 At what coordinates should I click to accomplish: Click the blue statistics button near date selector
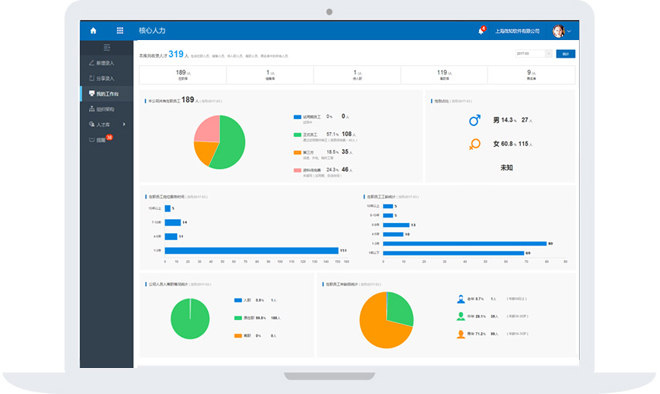[x=565, y=54]
